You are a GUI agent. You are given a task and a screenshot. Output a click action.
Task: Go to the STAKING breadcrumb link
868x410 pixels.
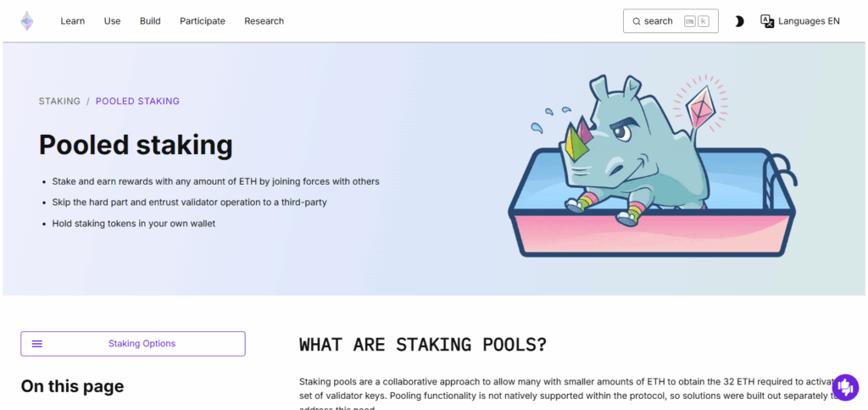pyautogui.click(x=59, y=101)
